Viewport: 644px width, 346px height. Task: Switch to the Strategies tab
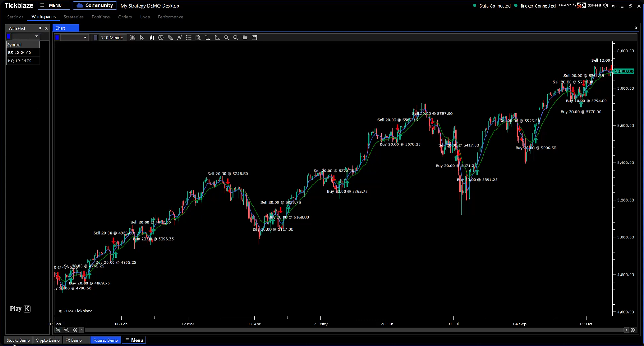[74, 17]
